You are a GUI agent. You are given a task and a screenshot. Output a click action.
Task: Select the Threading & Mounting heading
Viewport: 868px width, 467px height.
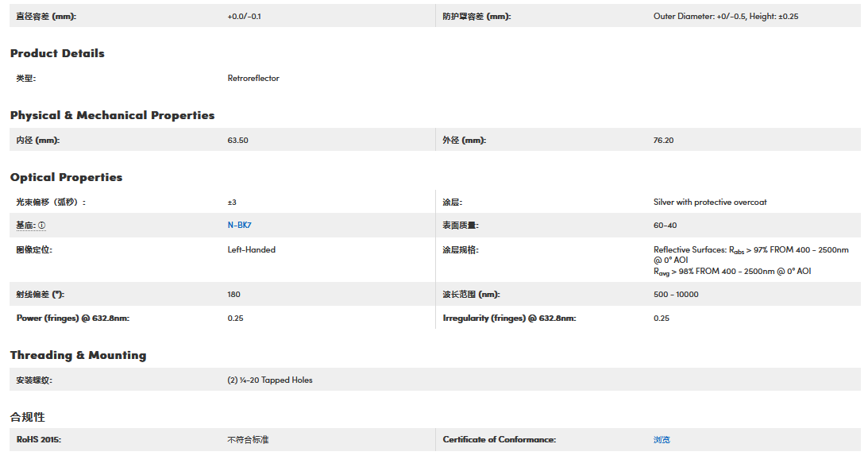pyautogui.click(x=78, y=355)
